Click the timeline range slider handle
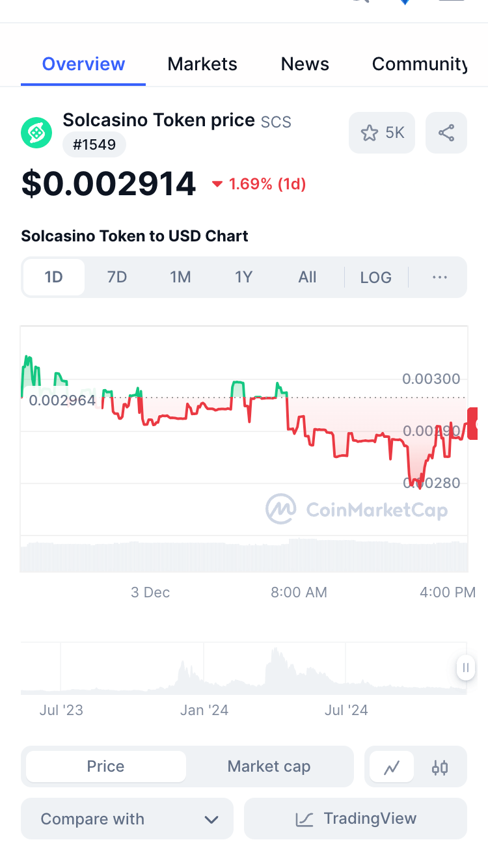This screenshot has width=488, height=868. point(466,668)
